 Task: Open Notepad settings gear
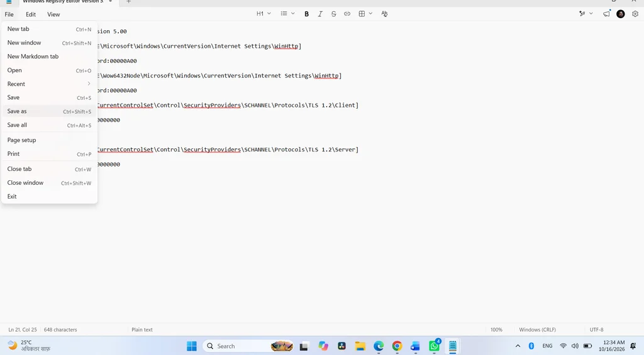635,14
